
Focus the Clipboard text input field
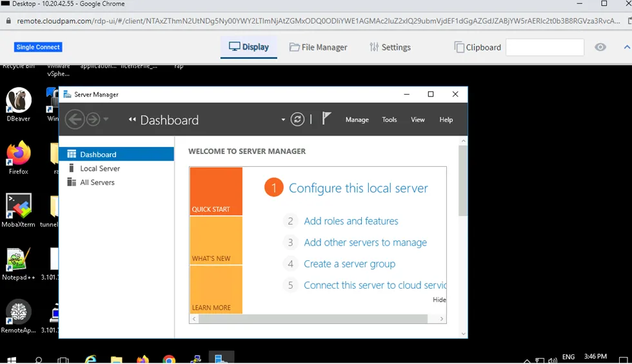[544, 47]
